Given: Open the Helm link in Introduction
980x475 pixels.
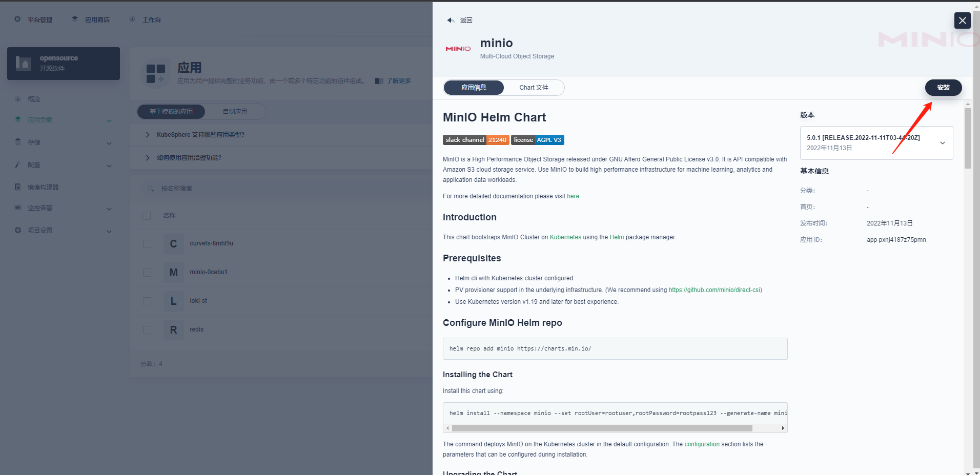Looking at the screenshot, I should [617, 237].
